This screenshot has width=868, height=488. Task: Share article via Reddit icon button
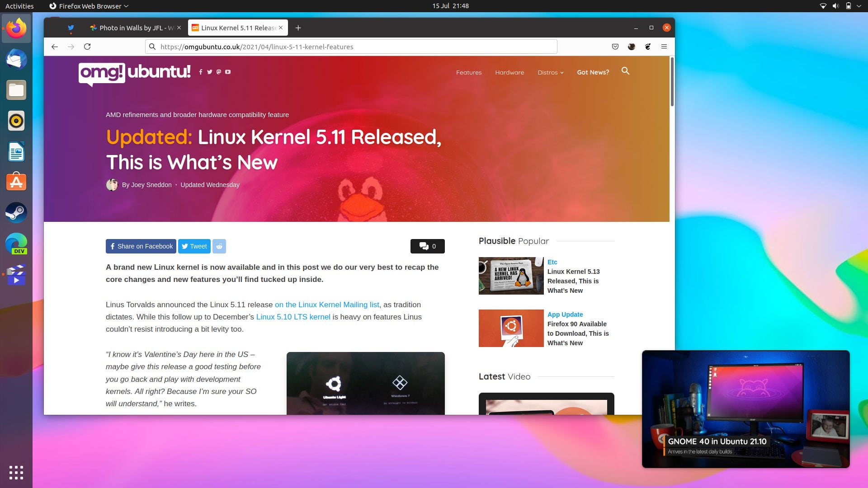click(x=219, y=246)
